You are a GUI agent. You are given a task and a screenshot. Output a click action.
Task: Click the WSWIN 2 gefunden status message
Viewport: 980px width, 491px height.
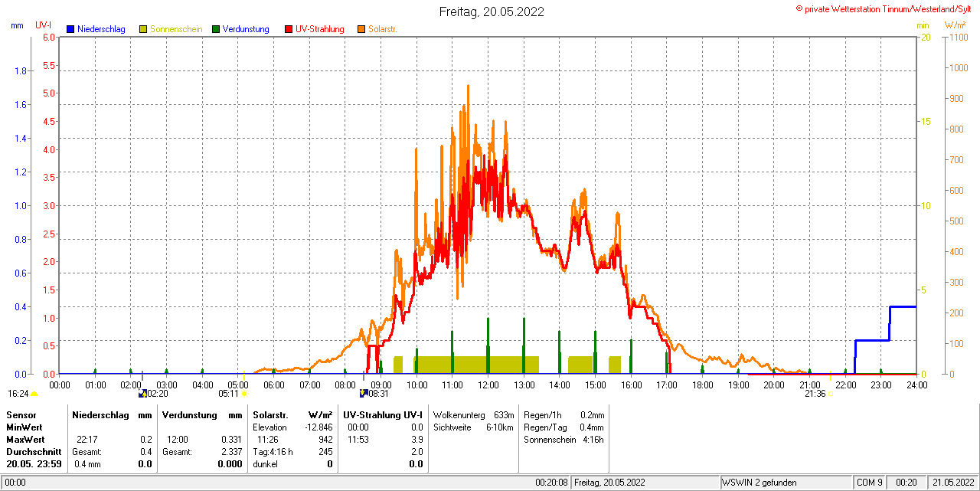pos(759,483)
